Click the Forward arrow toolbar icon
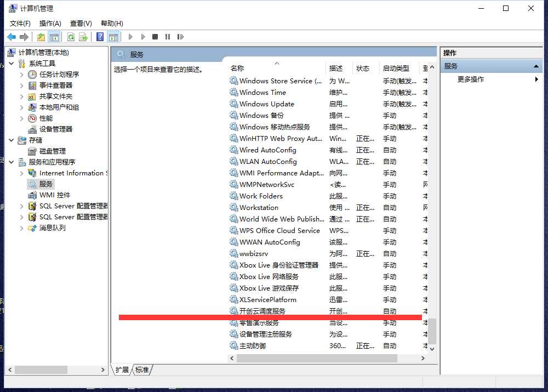This screenshot has height=392, width=548. coord(24,37)
